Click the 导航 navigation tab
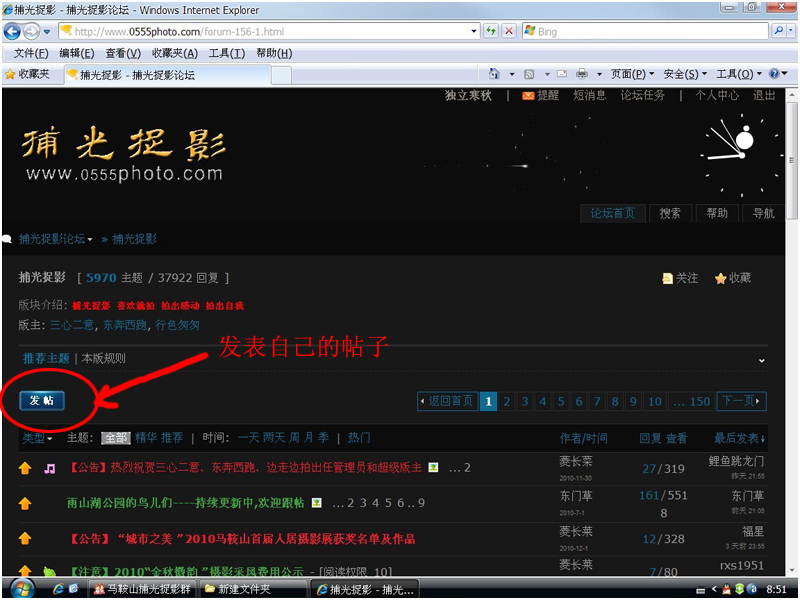Screen dimensions: 800x600 763,213
